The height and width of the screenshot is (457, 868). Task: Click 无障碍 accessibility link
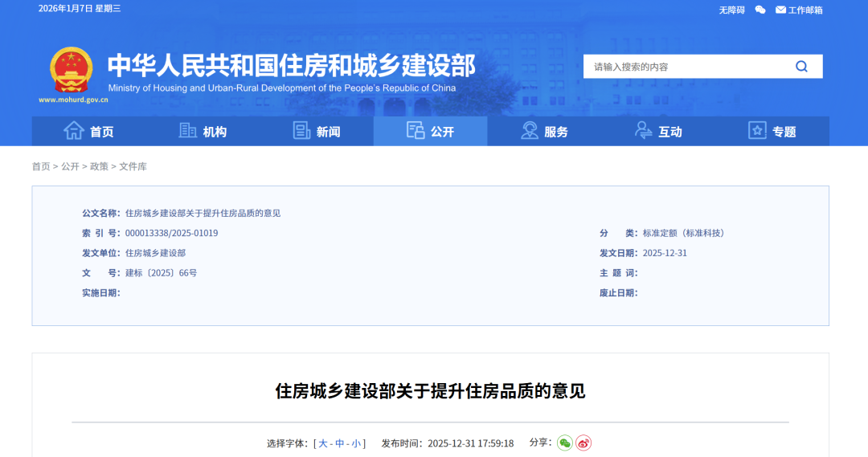731,10
